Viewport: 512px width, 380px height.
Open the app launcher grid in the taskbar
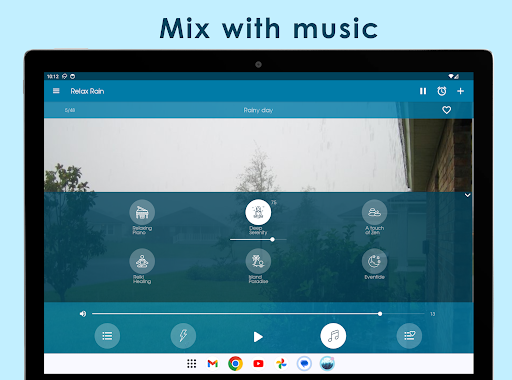coord(191,364)
